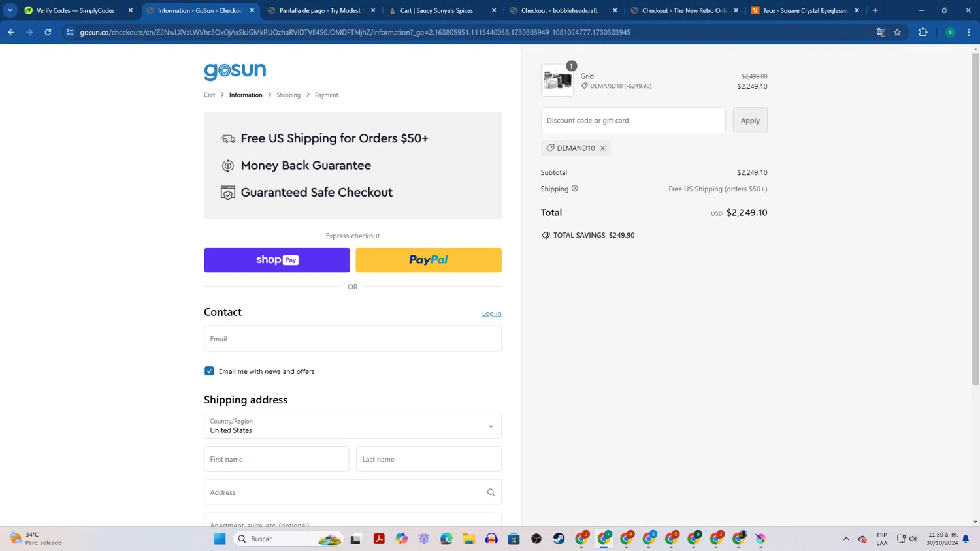Viewport: 980px width, 551px height.
Task: Show hidden system tray icons
Action: [x=846, y=539]
